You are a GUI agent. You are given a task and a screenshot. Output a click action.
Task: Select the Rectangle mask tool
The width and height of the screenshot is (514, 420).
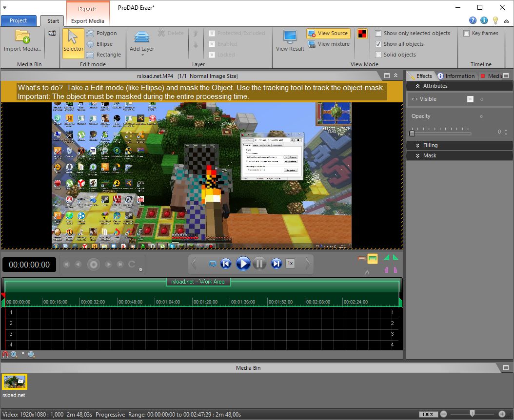[x=104, y=55]
